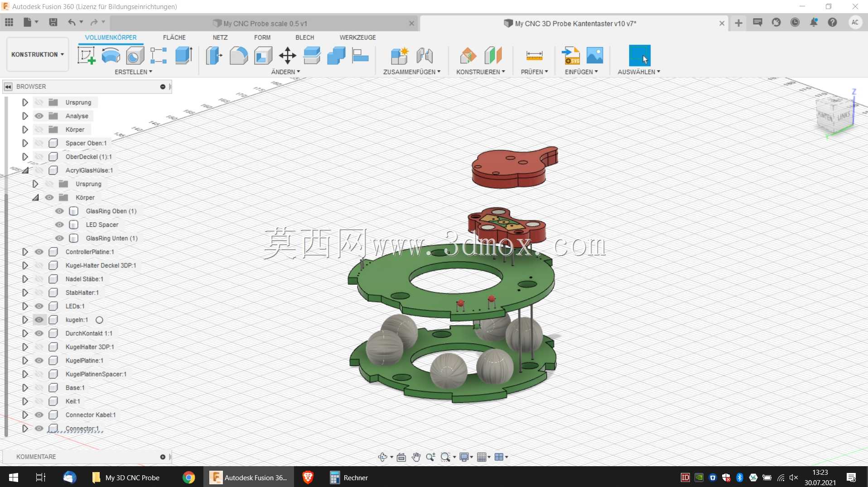Select the Combine bodies icon
Image resolution: width=868 pixels, height=487 pixels.
(336, 56)
